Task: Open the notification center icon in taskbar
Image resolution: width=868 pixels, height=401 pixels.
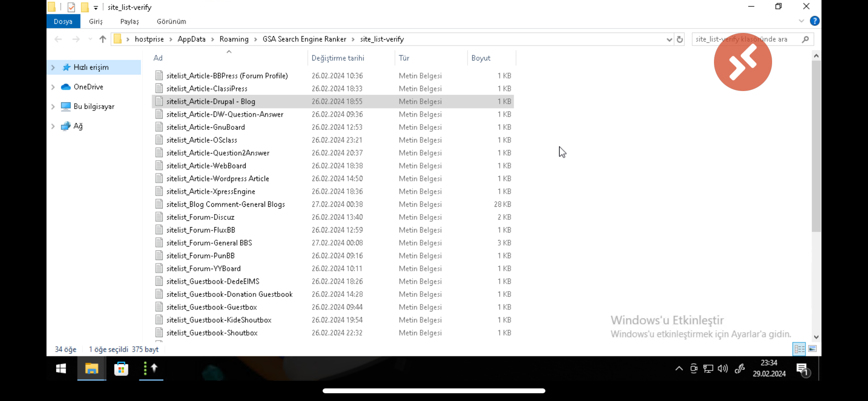Action: point(803,370)
